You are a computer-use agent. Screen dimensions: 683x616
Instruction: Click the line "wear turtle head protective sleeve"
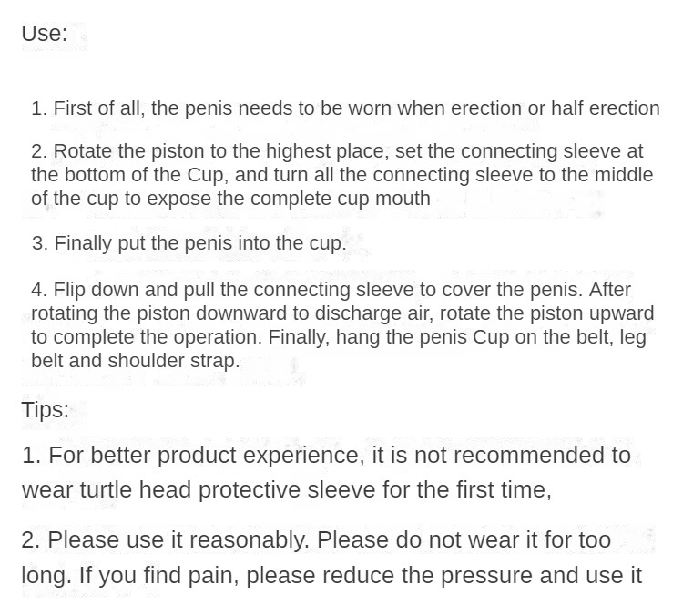[287, 489]
